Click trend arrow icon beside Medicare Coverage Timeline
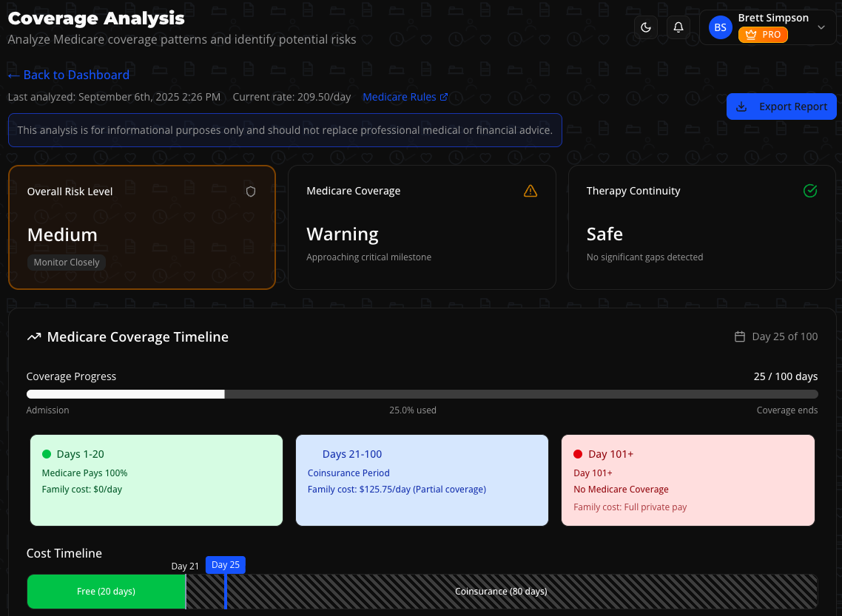 [34, 337]
